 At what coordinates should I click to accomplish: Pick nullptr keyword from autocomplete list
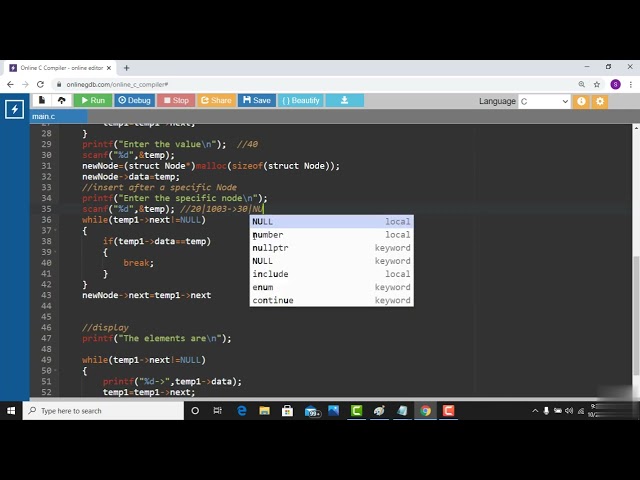pos(331,248)
